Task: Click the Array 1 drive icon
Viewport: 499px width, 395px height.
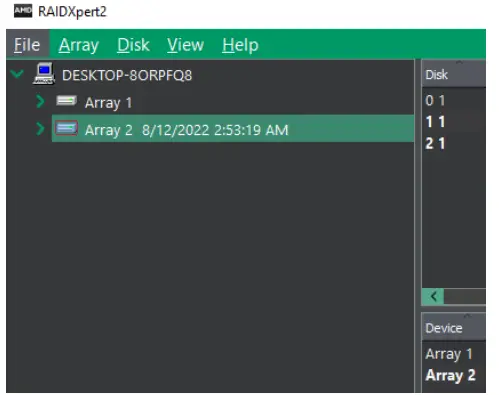Action: pos(66,100)
